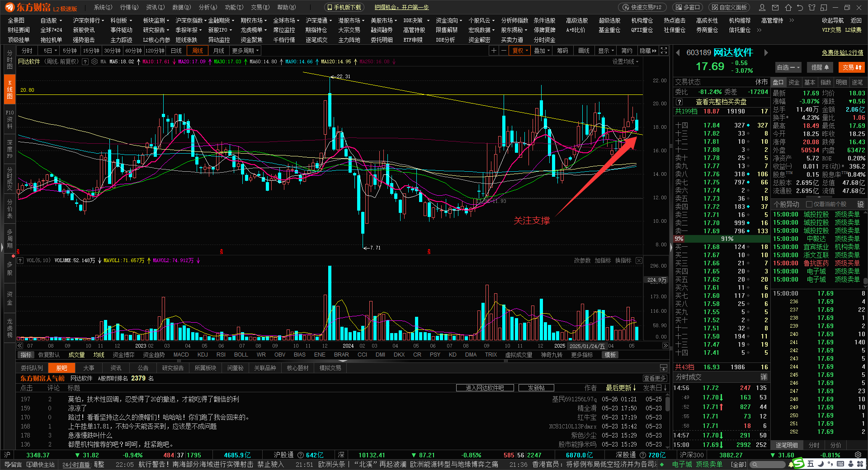Switch to 月线 period tab
This screenshot has width=868, height=470.
pos(219,51)
